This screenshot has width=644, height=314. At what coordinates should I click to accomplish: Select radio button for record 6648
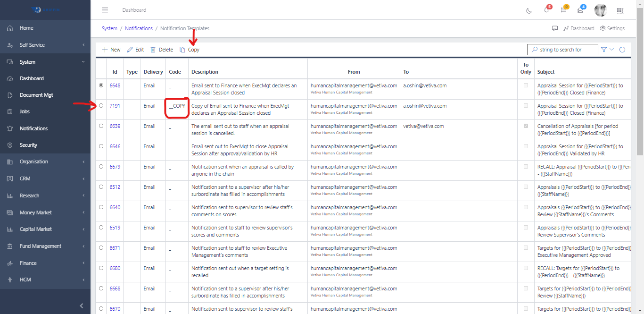coord(101,85)
